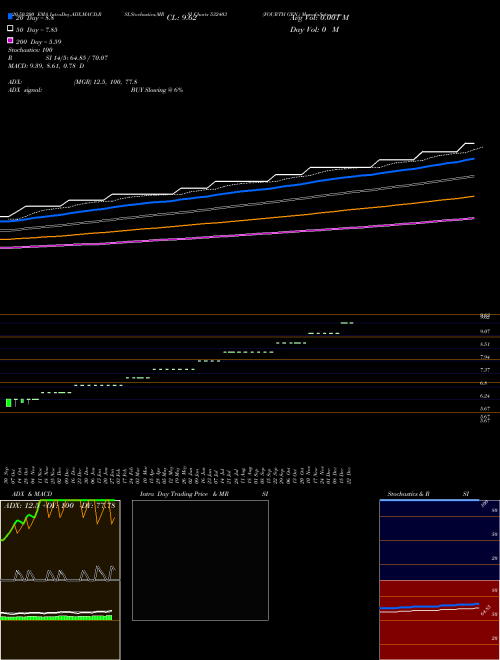Viewport: 500px width, 660px height.
Task: Click the white 50 Day legend swatch
Action: 10,29
